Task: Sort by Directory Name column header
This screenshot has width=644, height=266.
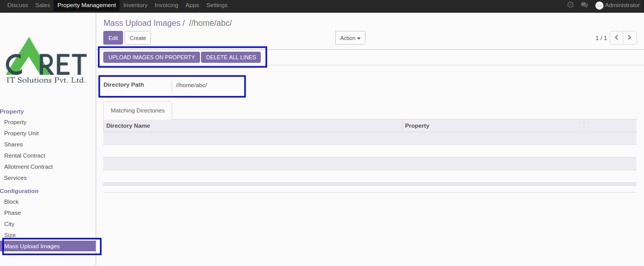Action: point(128,126)
